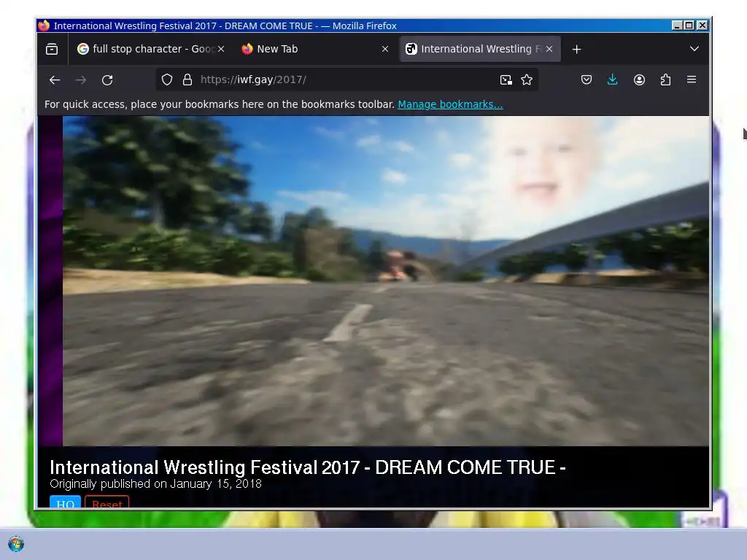Bookmark this page with the star
The image size is (747, 560).
(x=527, y=79)
